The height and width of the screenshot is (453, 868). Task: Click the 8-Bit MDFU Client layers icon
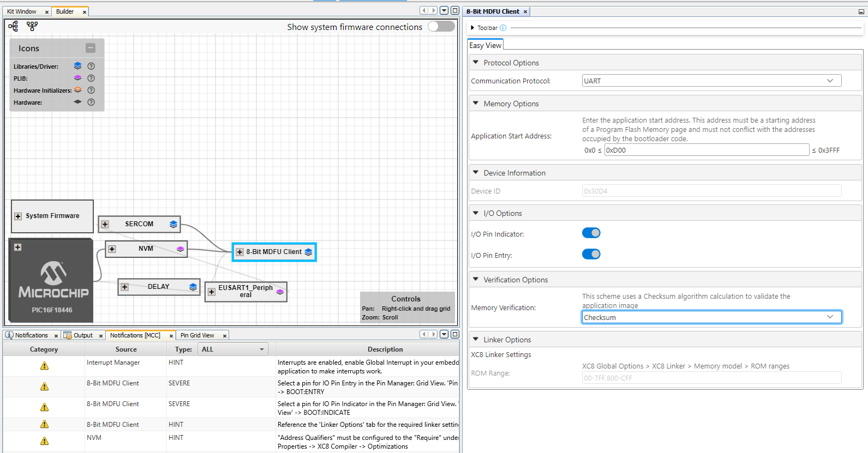(308, 252)
